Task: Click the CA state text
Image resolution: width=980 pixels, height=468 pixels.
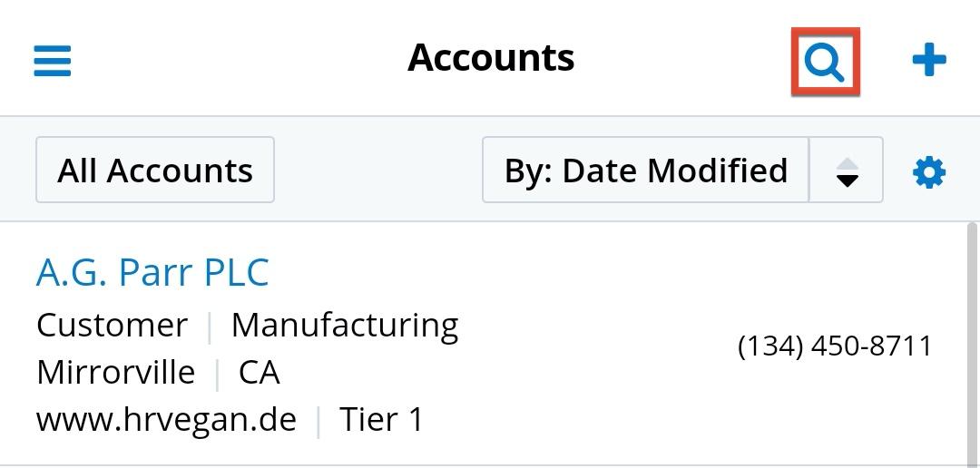Action: click(259, 372)
